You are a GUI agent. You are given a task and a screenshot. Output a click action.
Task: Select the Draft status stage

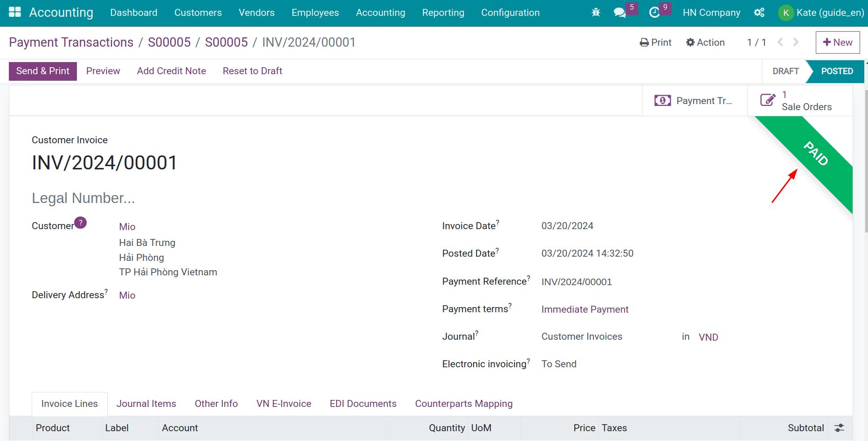coord(785,71)
